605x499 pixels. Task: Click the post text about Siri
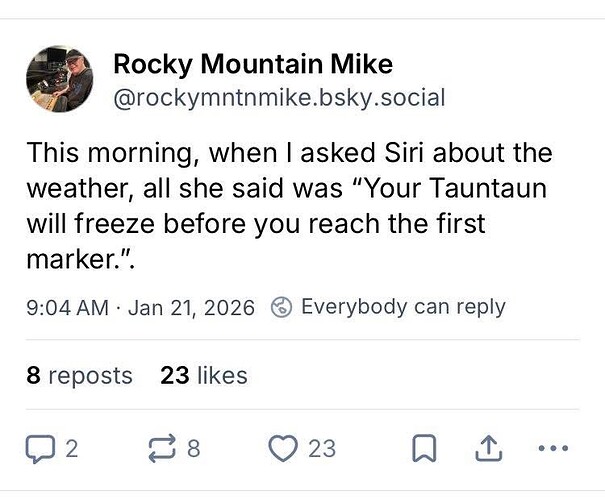click(290, 155)
